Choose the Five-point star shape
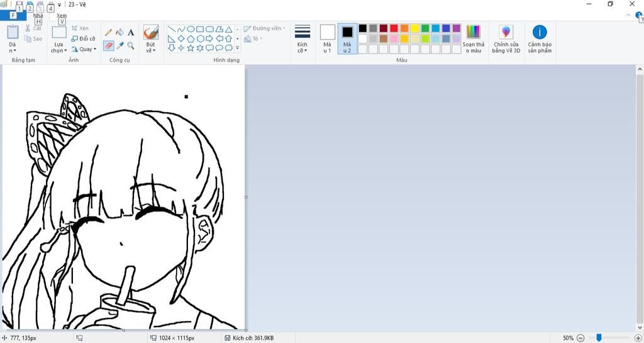Screen dimensions: 644x343 [x=191, y=48]
